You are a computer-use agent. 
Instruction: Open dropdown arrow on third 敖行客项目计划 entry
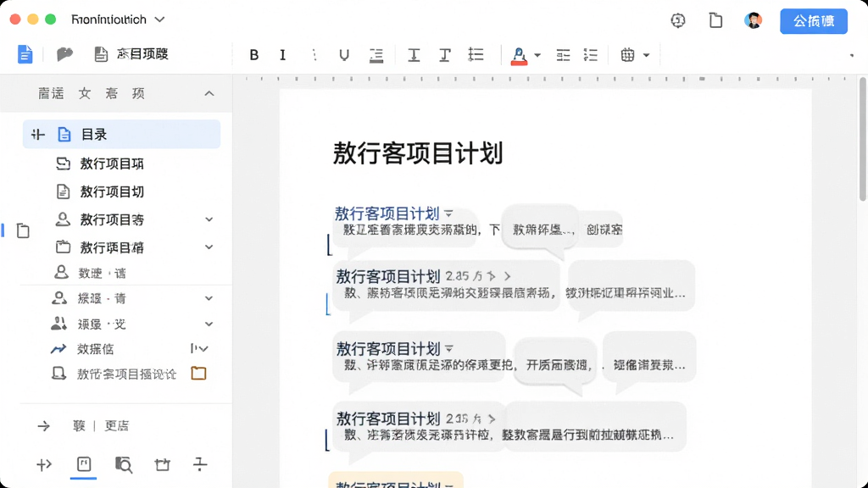(449, 348)
